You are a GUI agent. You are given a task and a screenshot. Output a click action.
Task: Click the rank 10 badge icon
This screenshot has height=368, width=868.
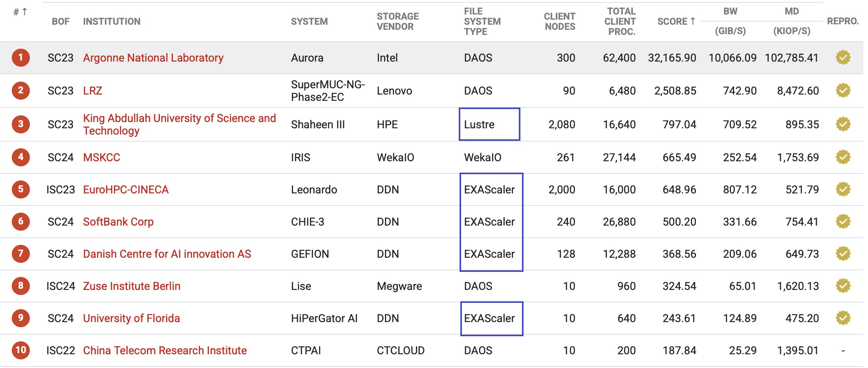21,350
